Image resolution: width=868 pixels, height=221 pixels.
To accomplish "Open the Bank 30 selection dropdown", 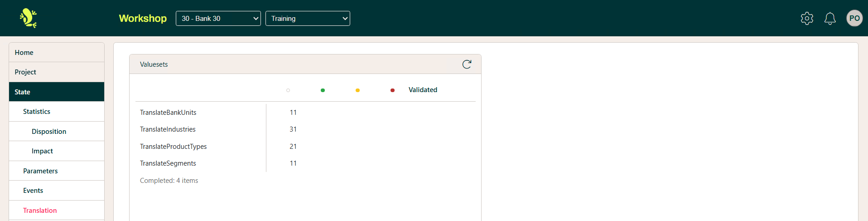I will tap(218, 19).
